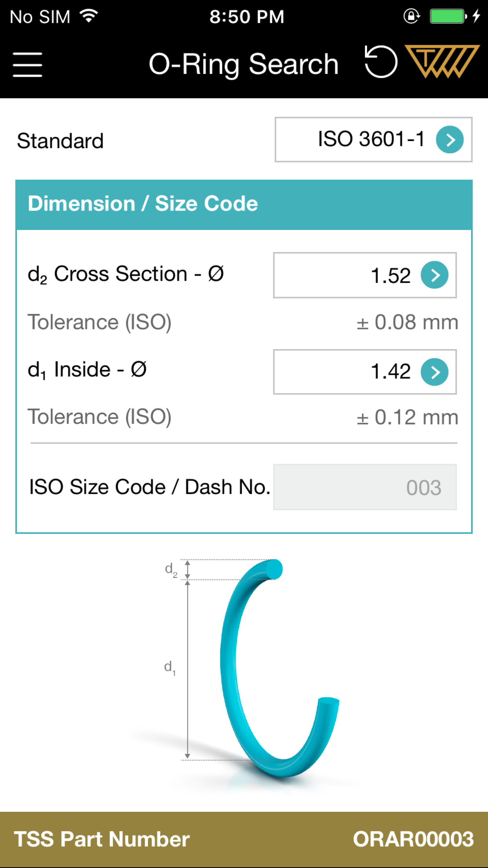Reset the O-Ring Search form
Image resolution: width=488 pixels, height=868 pixels.
pyautogui.click(x=380, y=62)
